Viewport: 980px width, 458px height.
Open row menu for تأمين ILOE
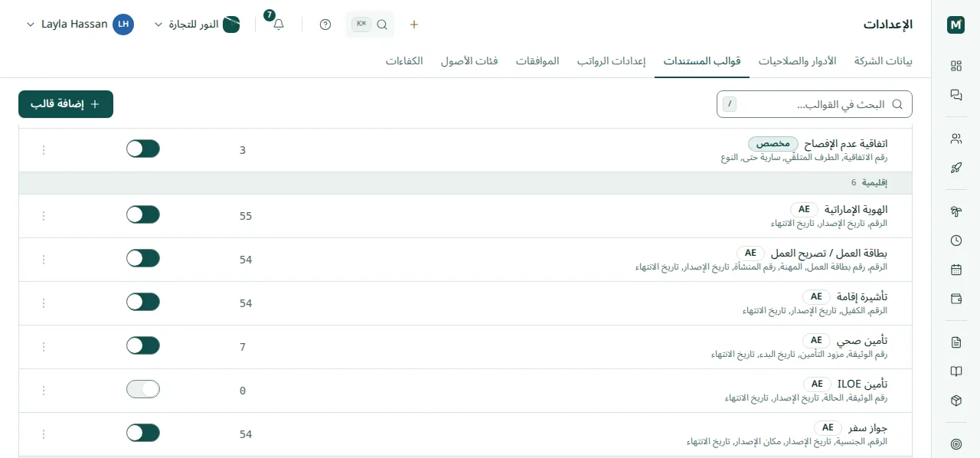pyautogui.click(x=44, y=391)
